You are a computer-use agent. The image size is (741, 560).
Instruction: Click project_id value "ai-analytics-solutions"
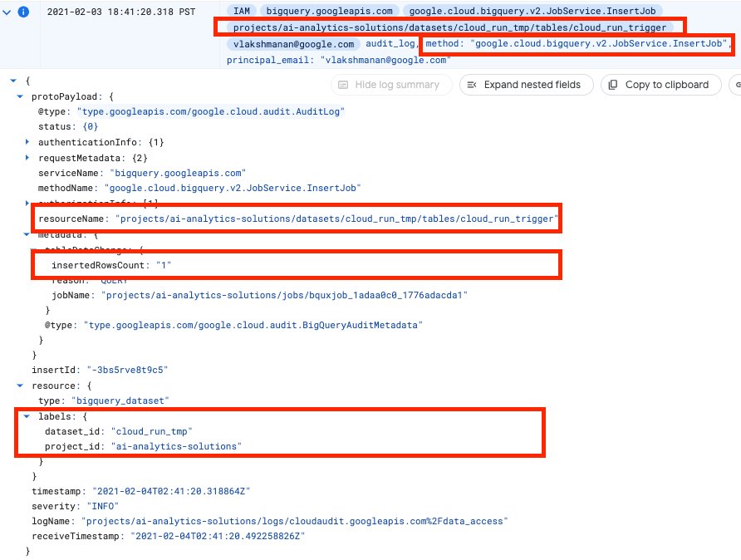point(176,446)
